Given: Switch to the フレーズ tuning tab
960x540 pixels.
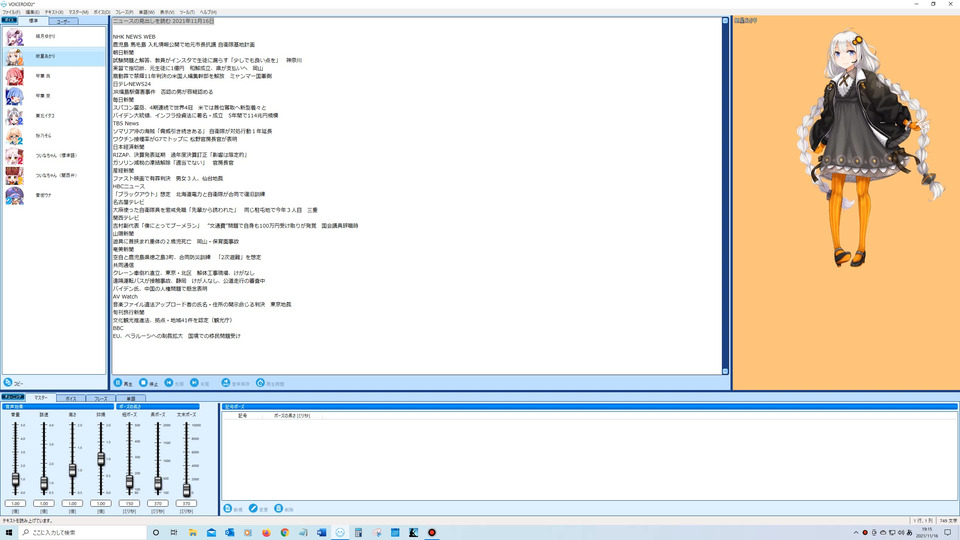Looking at the screenshot, I should click(100, 399).
